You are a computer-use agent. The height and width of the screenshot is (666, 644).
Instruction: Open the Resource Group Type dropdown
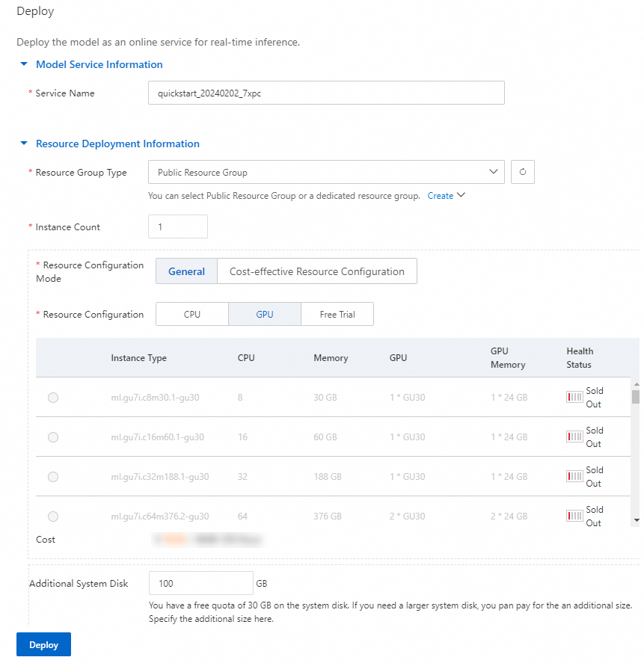326,172
